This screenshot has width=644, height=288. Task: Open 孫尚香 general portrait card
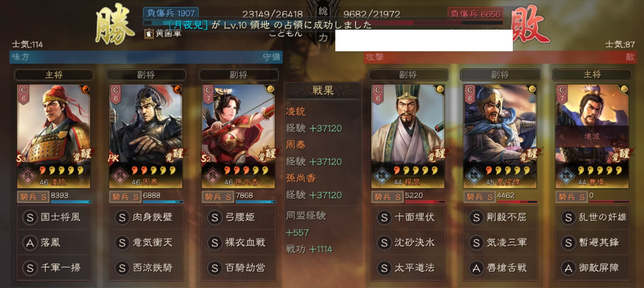pos(238,136)
